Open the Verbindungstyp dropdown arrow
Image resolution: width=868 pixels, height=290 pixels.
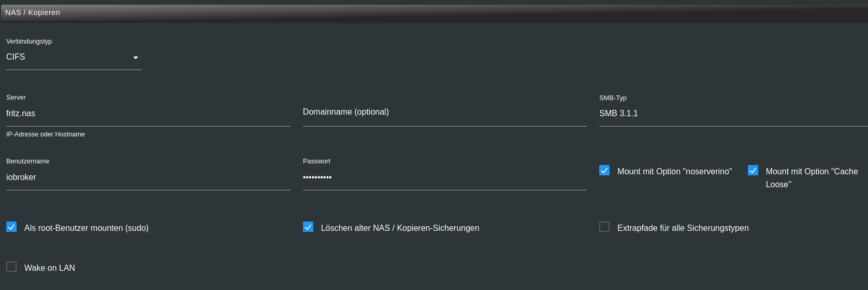(x=136, y=58)
